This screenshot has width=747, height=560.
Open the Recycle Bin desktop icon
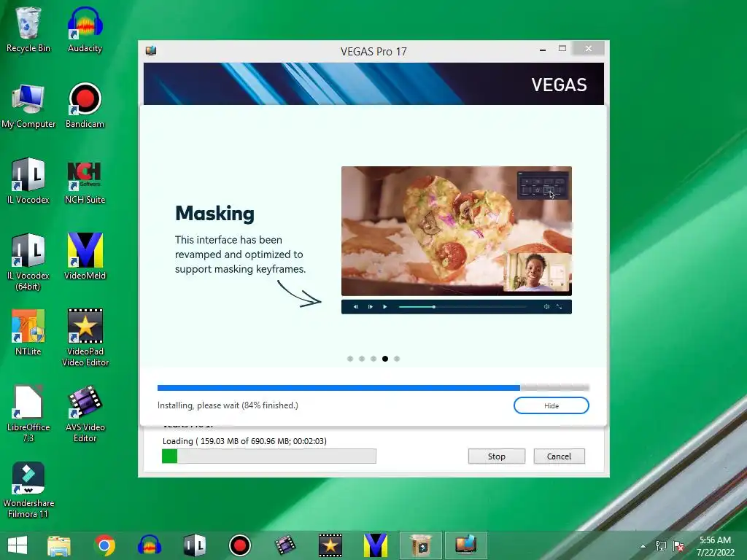(x=28, y=29)
